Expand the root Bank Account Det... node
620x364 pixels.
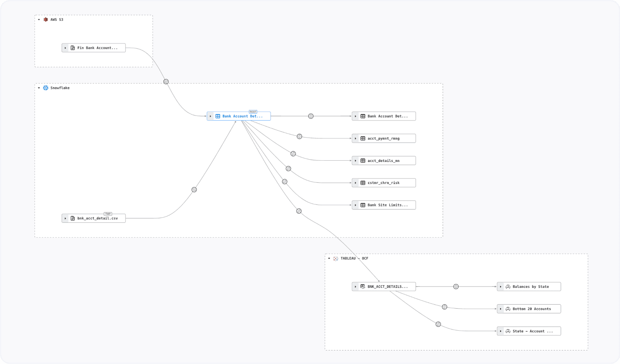[210, 116]
